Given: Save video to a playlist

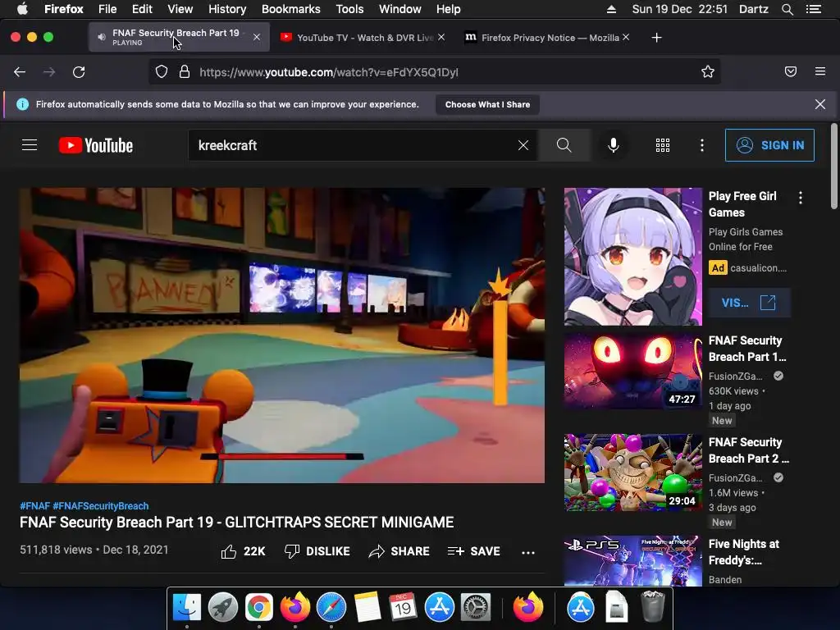Looking at the screenshot, I should click(x=473, y=551).
